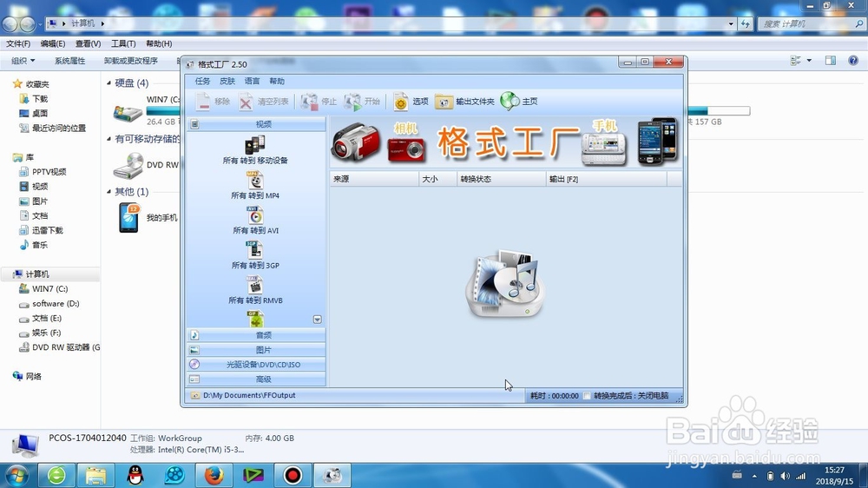Click the Source (来源) column header
This screenshot has height=488, width=868.
coord(374,179)
